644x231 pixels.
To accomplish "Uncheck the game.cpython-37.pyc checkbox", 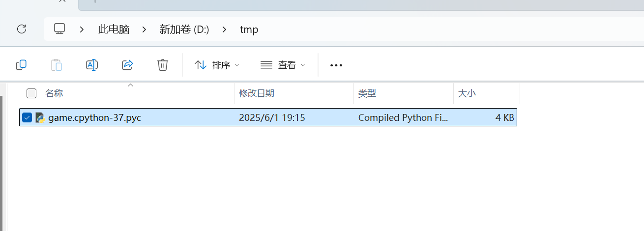I will [x=27, y=117].
